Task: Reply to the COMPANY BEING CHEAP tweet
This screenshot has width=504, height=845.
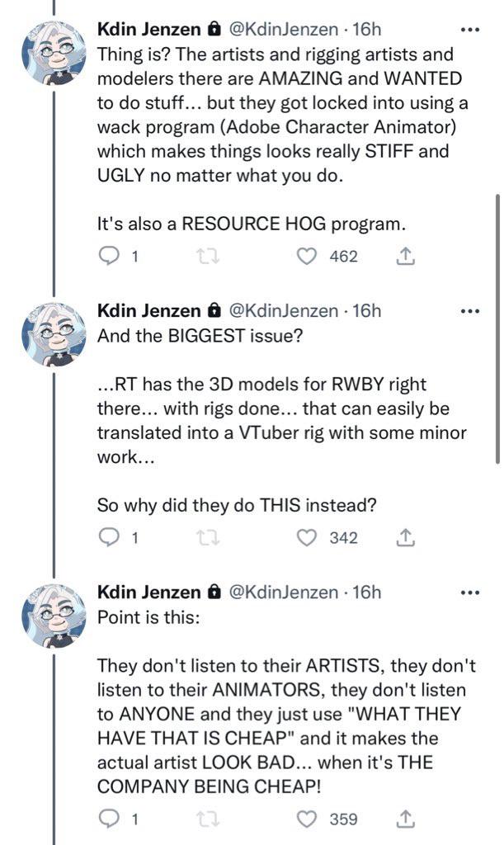Action: [x=110, y=819]
